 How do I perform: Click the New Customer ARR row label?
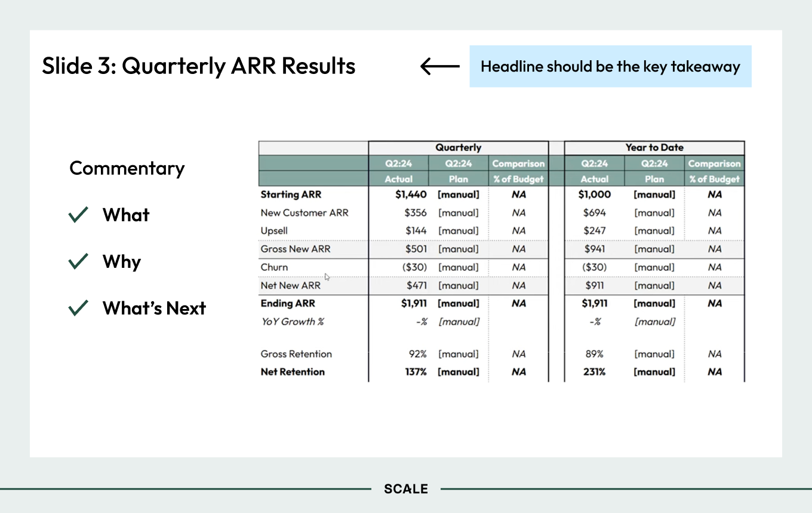pyautogui.click(x=304, y=212)
